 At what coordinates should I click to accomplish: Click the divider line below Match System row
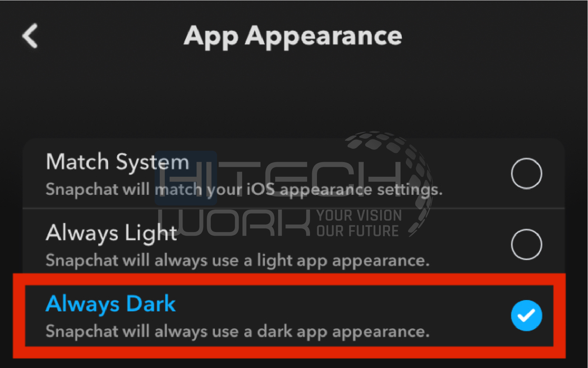(x=294, y=208)
